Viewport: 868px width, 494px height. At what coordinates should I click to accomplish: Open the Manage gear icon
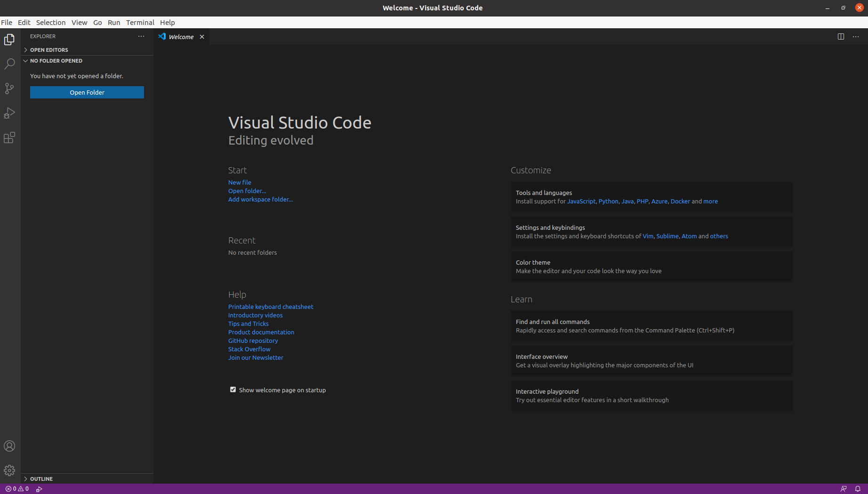coord(9,470)
